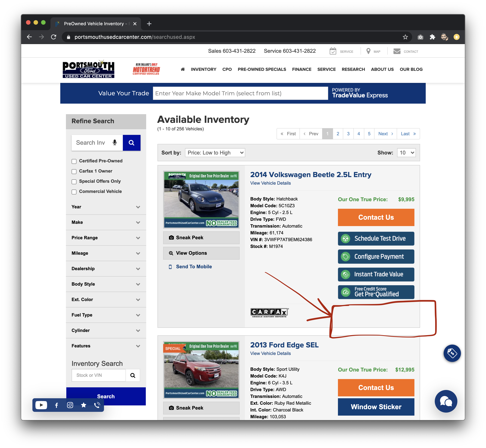Open the Instagram icon in social bar
This screenshot has width=486, height=448.
pyautogui.click(x=70, y=405)
